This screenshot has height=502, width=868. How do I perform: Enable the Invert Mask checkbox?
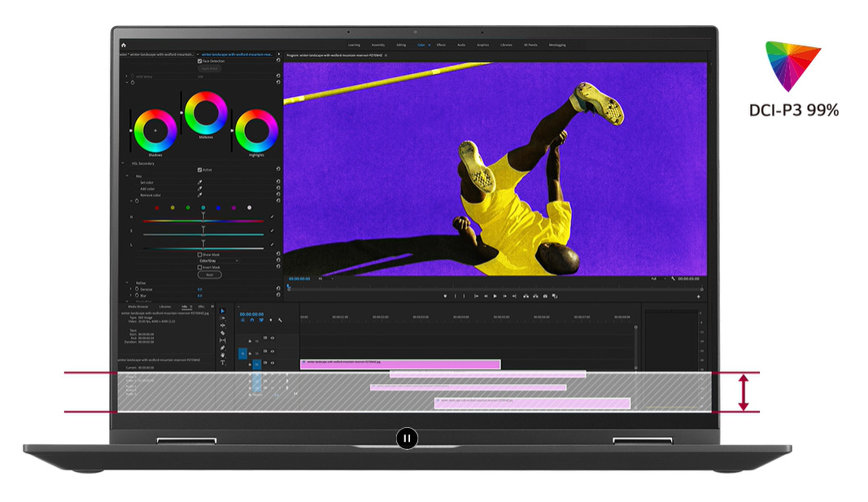[200, 267]
